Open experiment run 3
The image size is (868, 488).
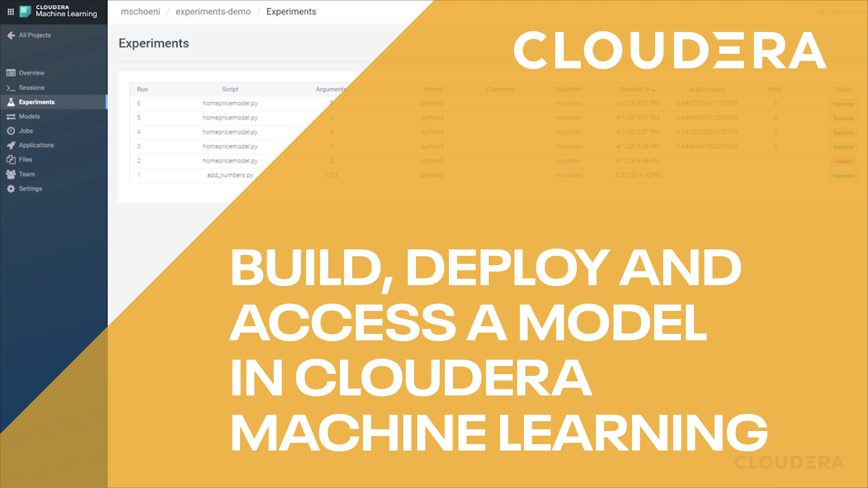click(139, 146)
